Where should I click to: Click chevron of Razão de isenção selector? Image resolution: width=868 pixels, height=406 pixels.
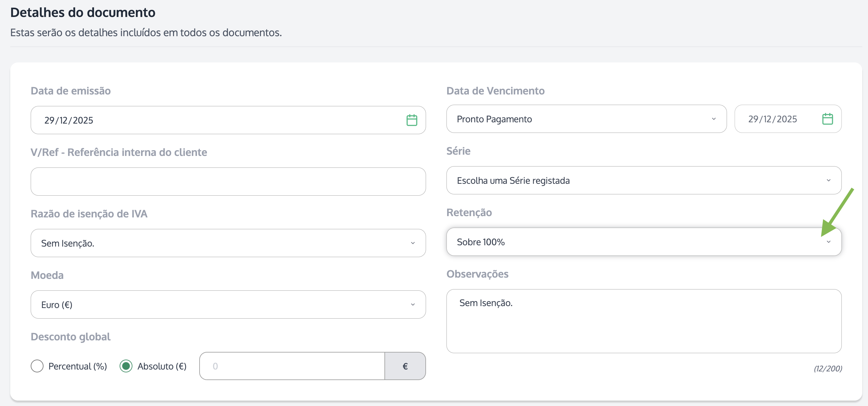coord(413,243)
